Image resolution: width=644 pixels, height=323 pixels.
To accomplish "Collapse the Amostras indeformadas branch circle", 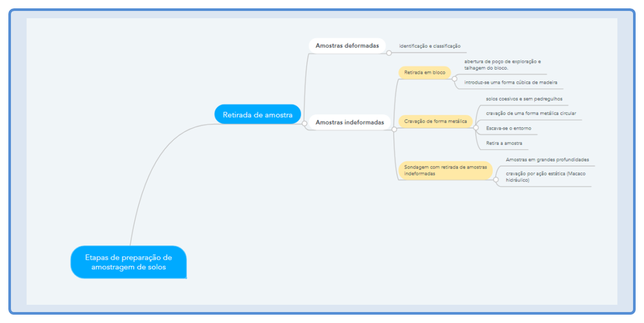I will pos(394,130).
